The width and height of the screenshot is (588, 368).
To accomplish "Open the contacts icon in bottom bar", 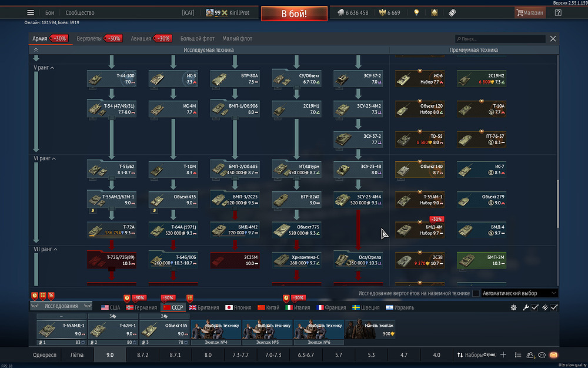I will coord(530,355).
